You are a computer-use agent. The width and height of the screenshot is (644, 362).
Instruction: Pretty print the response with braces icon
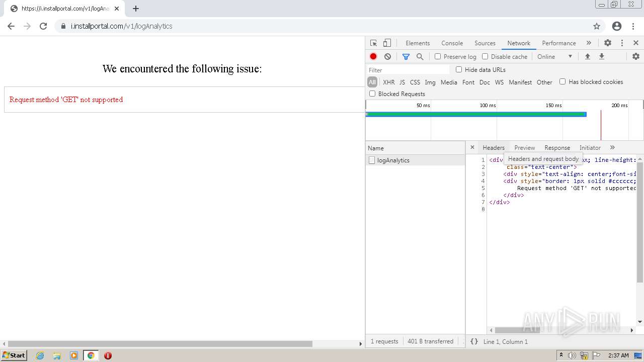coord(474,341)
